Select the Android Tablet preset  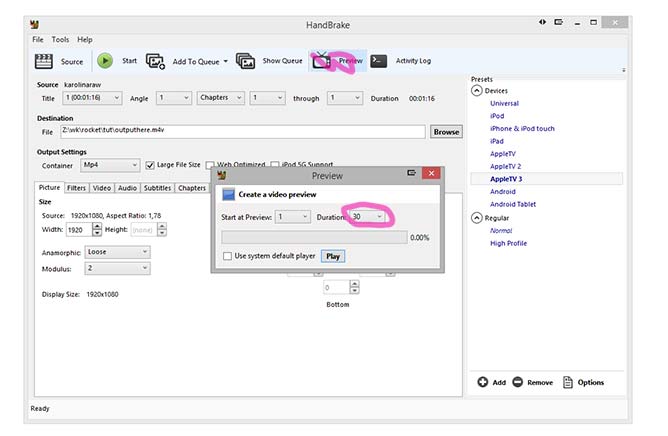[513, 205]
